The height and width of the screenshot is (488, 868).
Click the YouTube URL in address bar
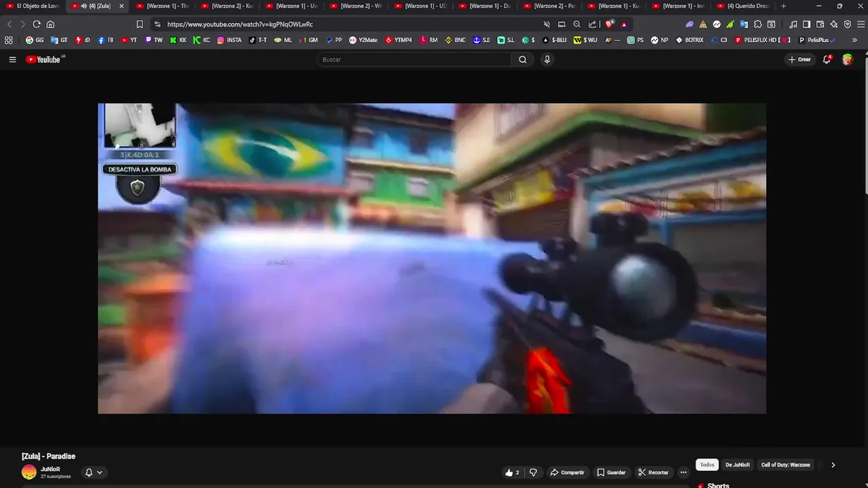click(x=239, y=24)
